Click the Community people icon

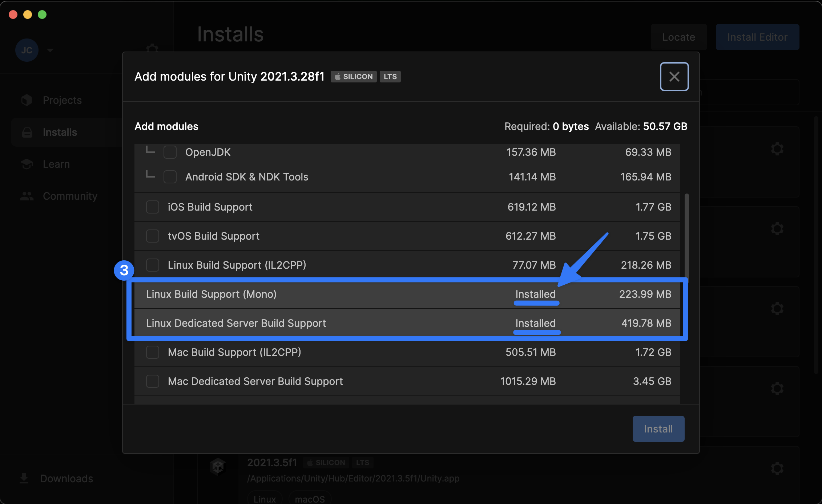(x=27, y=196)
